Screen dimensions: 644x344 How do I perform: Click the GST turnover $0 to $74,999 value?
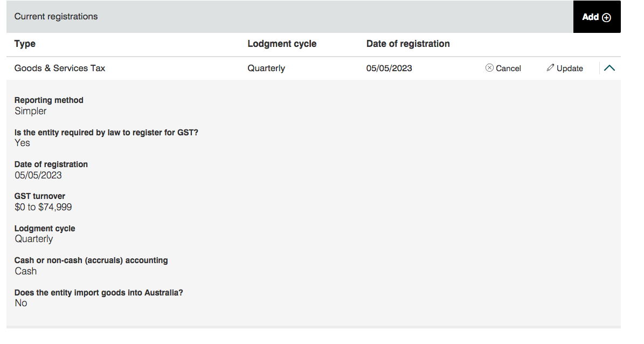tap(43, 207)
